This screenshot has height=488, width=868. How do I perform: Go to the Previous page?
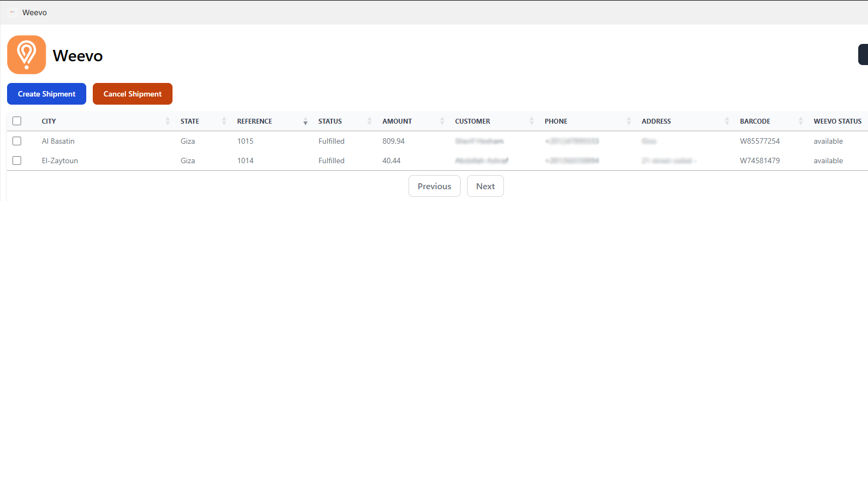click(x=435, y=186)
